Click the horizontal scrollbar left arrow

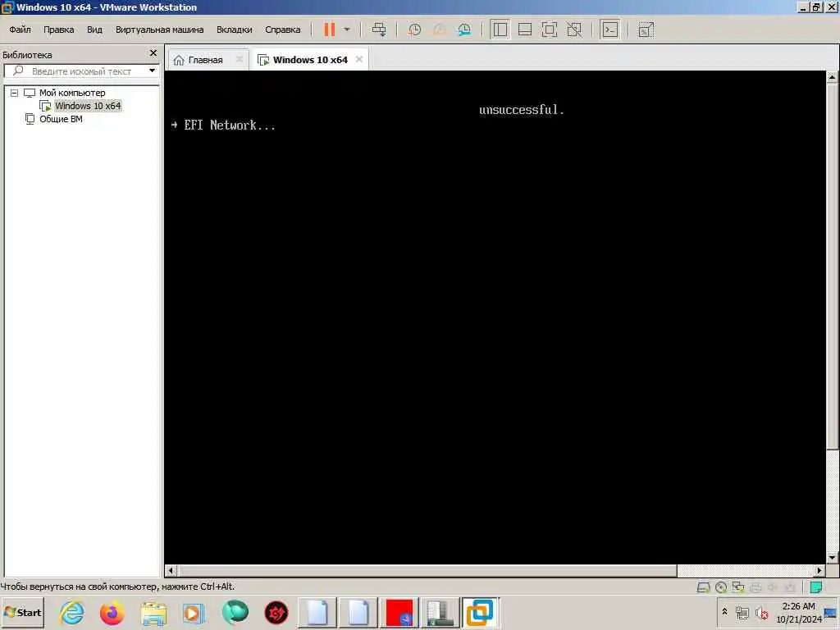point(171,571)
